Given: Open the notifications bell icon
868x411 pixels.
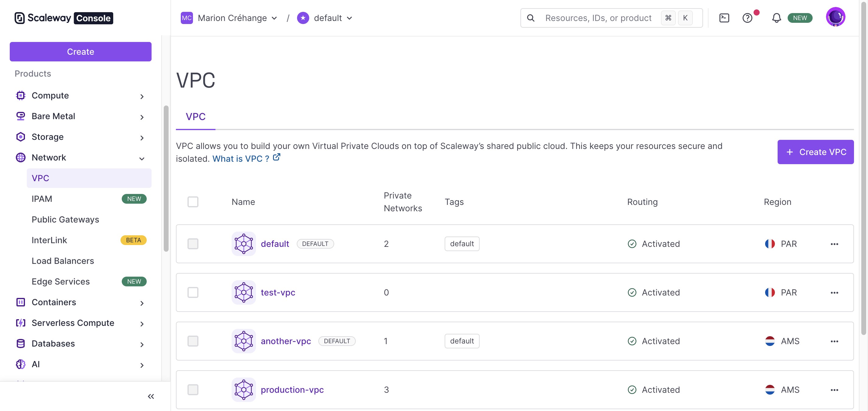Looking at the screenshot, I should pos(776,18).
